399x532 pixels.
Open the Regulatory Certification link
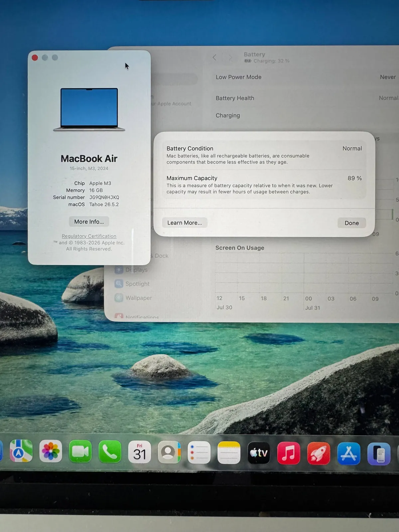tap(89, 236)
